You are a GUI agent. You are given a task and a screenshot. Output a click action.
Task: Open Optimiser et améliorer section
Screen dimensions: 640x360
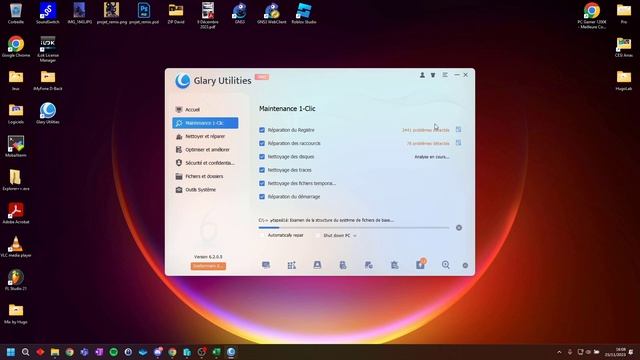(x=205, y=150)
